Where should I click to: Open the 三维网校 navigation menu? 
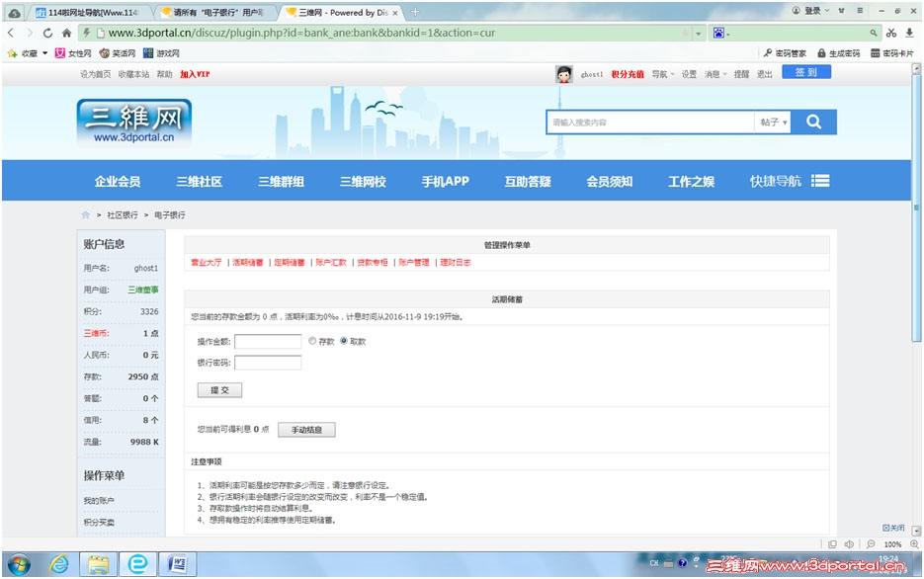click(x=363, y=182)
